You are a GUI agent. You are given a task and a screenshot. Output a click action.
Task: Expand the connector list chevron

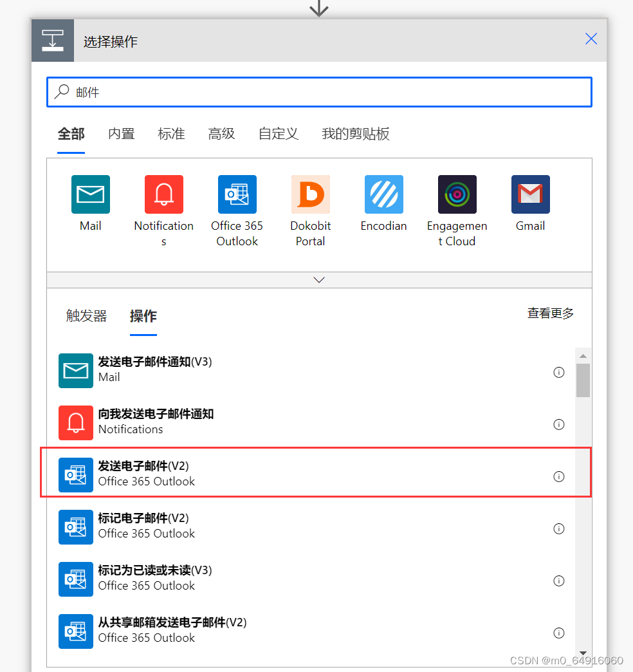click(x=319, y=280)
